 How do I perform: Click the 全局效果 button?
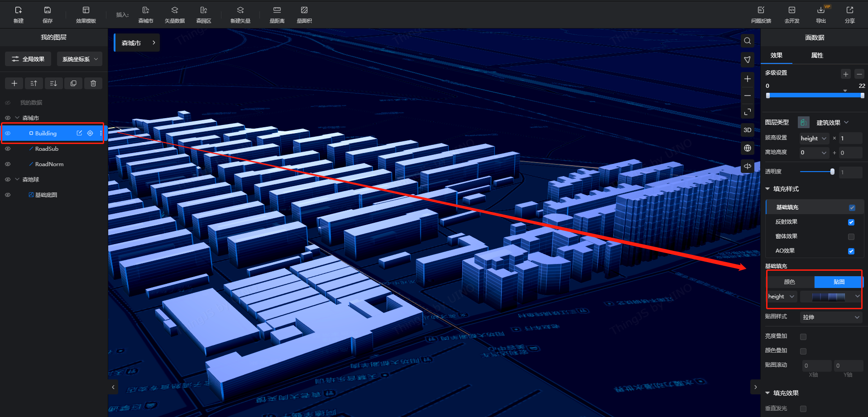pyautogui.click(x=28, y=59)
